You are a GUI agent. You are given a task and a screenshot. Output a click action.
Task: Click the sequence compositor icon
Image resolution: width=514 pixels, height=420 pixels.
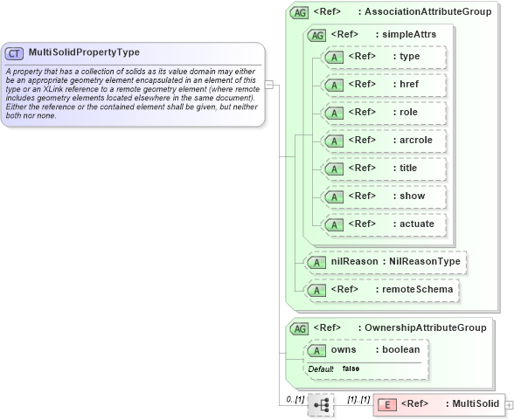tap(321, 405)
